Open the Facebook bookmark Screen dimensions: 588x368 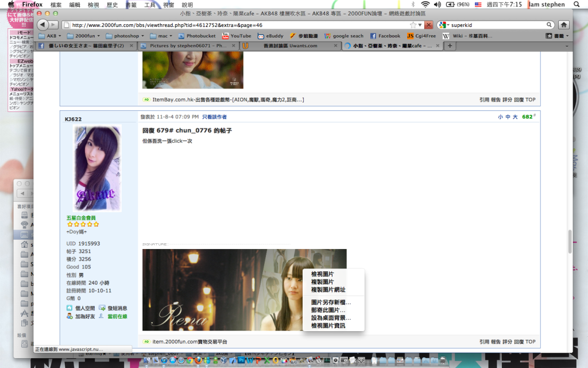(385, 36)
